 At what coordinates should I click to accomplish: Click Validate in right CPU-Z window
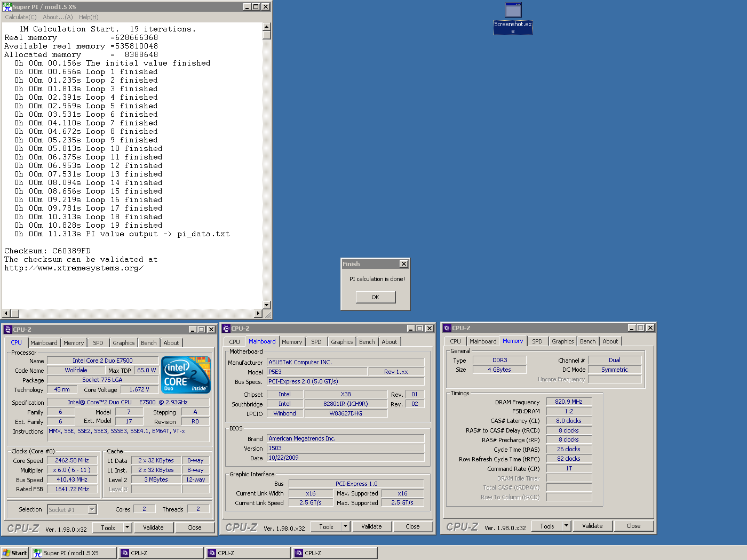[x=592, y=526]
